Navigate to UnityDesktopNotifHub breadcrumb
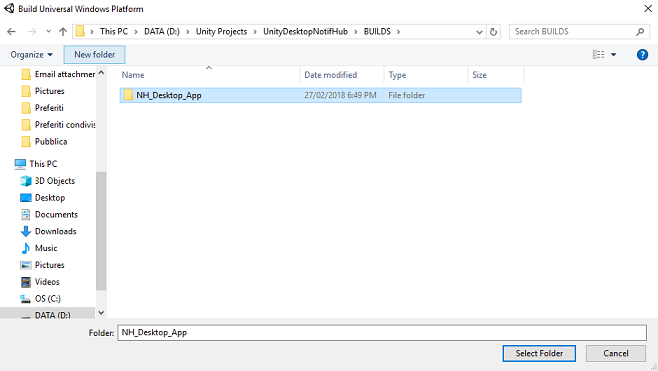 pyautogui.click(x=306, y=31)
